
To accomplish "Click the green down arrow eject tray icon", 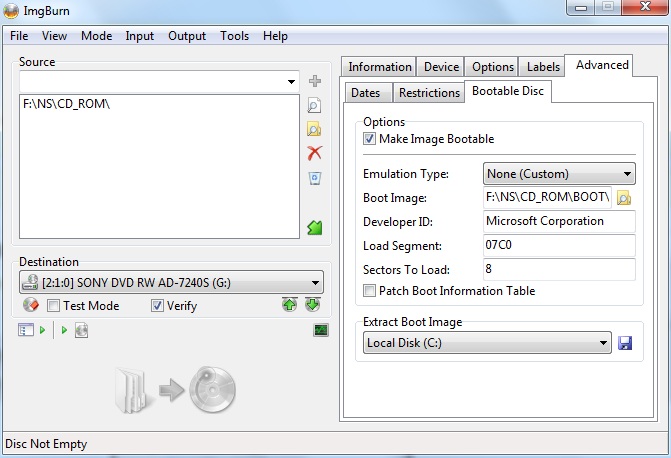I will coord(313,305).
